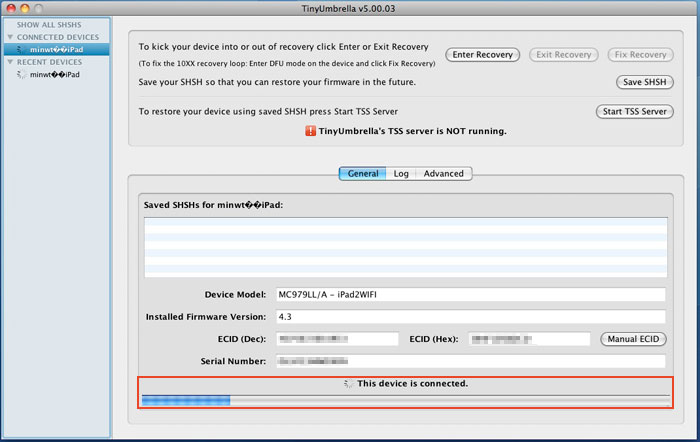Click the Installed Firmware Version field

[471, 317]
